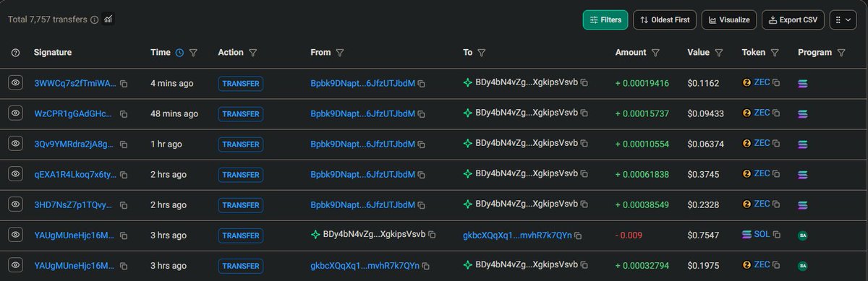Click account icon before BDy4bN4vZg in first row
Screen dimensions: 868x281
(467, 83)
